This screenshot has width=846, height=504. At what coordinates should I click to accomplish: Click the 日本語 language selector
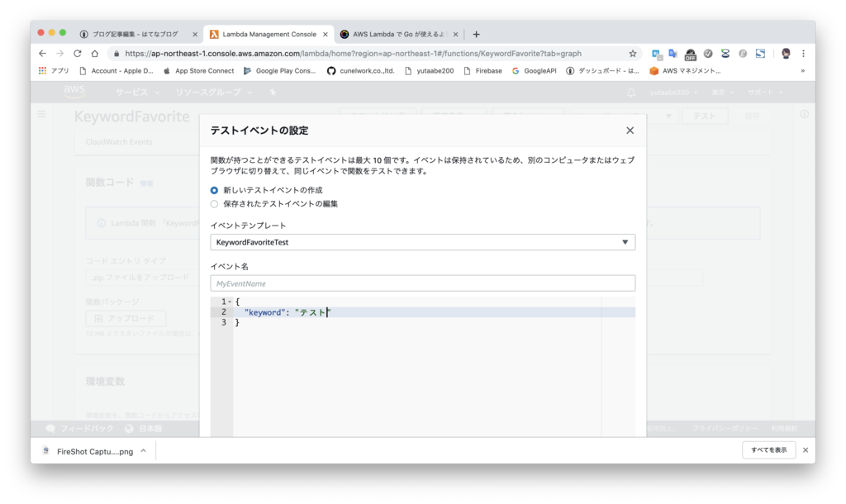pos(144,429)
